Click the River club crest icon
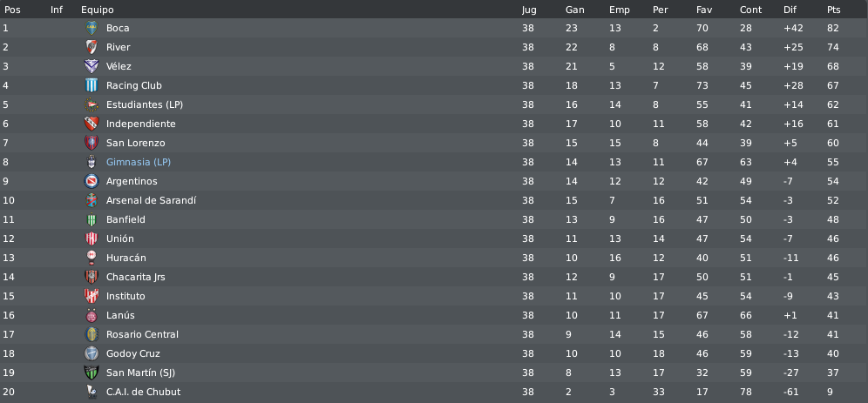Viewport: 868px width, 403px height. click(92, 47)
